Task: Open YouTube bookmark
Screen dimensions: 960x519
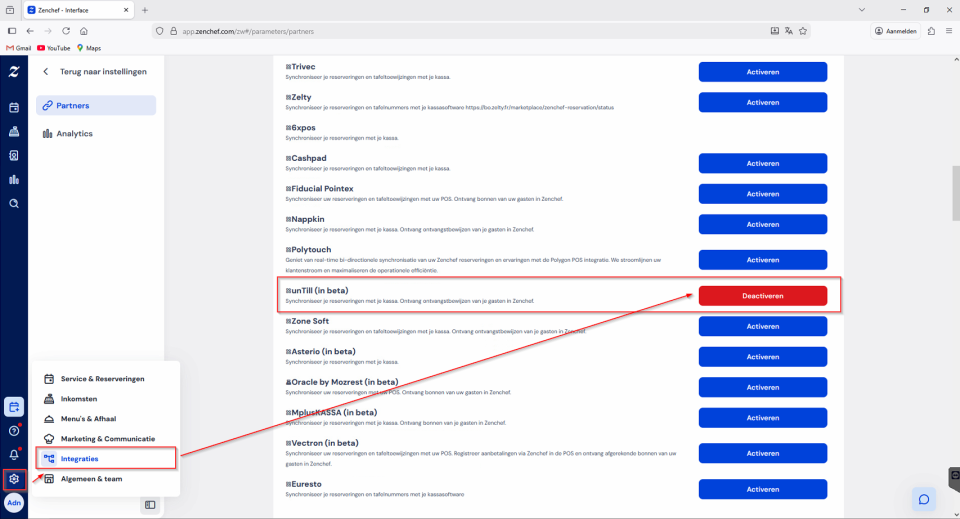Action: click(54, 48)
